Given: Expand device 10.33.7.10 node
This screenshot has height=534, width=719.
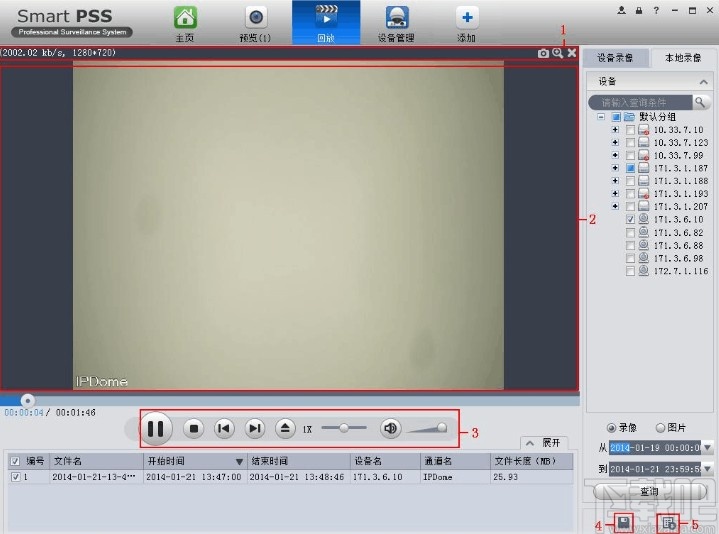Looking at the screenshot, I should tap(615, 130).
